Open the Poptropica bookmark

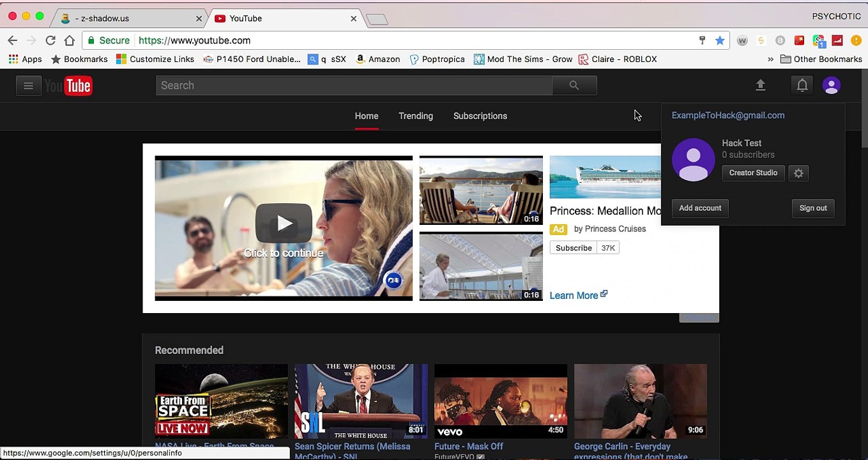(x=438, y=59)
